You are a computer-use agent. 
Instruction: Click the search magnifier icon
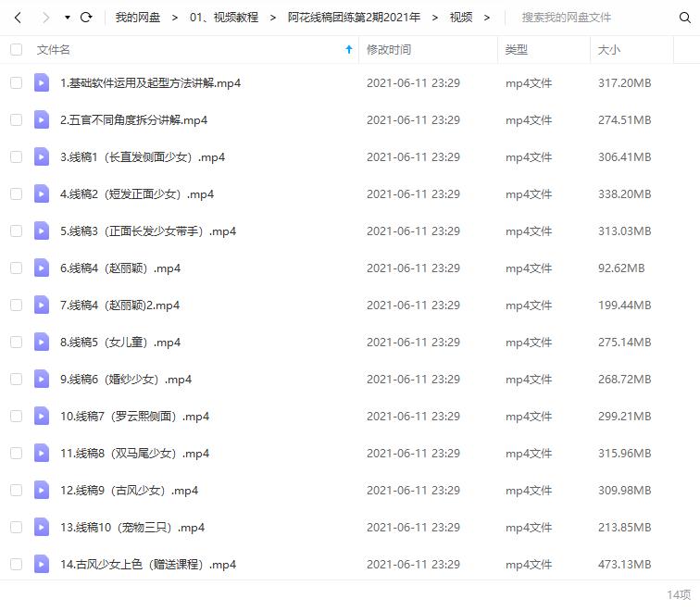click(685, 18)
